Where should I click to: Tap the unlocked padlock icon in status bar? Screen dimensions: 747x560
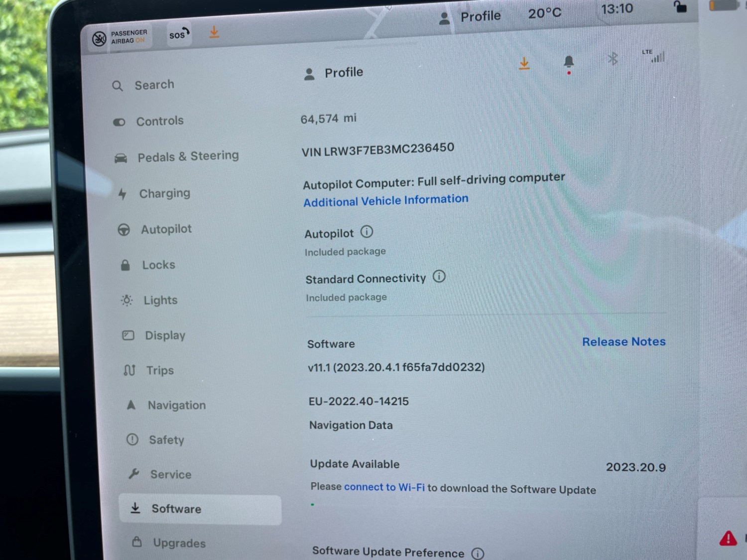[x=680, y=6]
